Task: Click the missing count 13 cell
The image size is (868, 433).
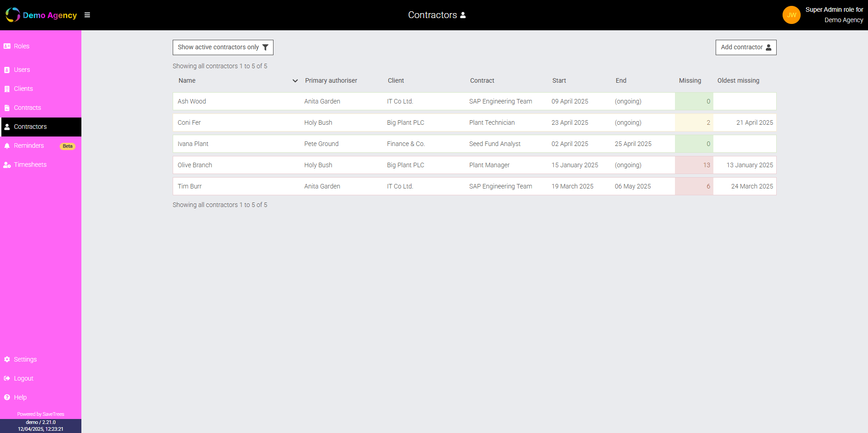Action: 694,165
